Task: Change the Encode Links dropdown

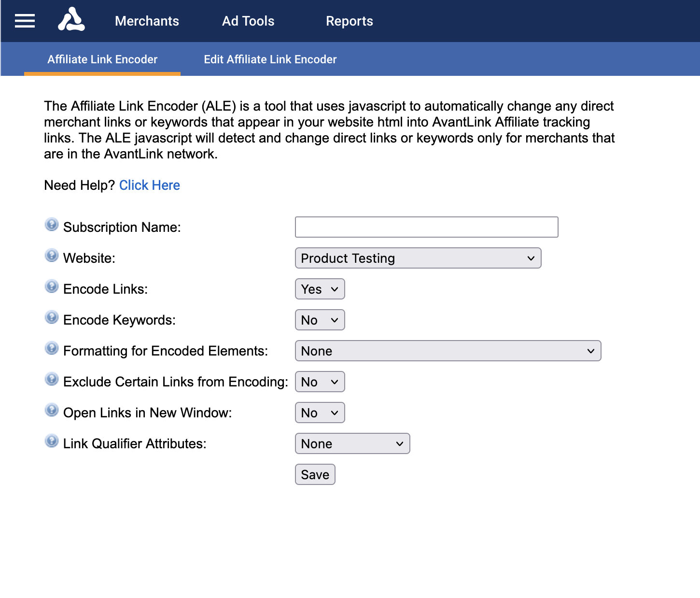Action: [x=320, y=289]
